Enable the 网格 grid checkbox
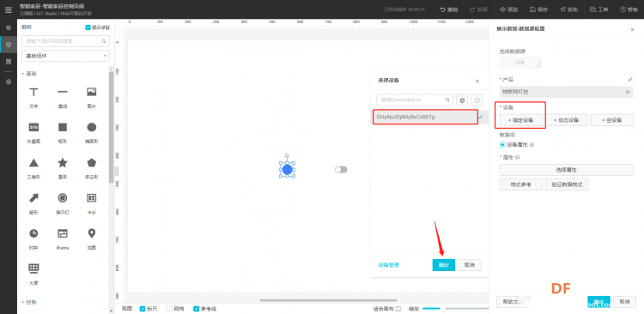The height and width of the screenshot is (314, 644). (169, 309)
